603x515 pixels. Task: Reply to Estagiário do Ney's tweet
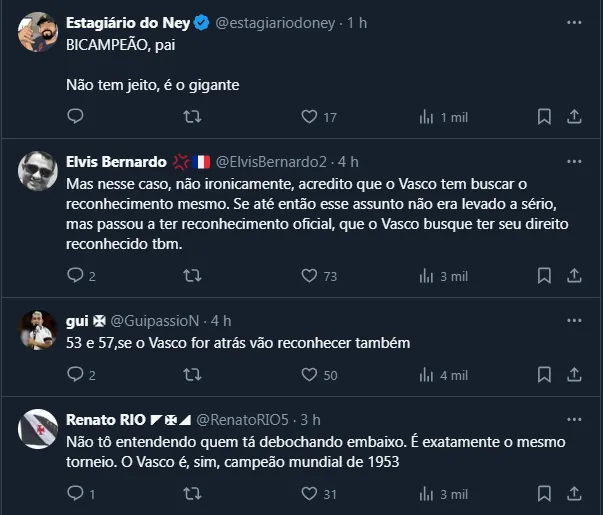(x=75, y=117)
